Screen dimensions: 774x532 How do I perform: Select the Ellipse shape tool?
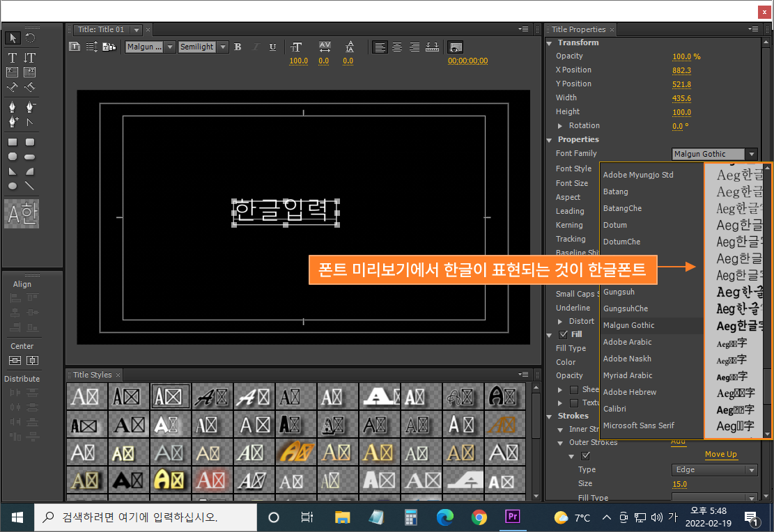point(13,186)
